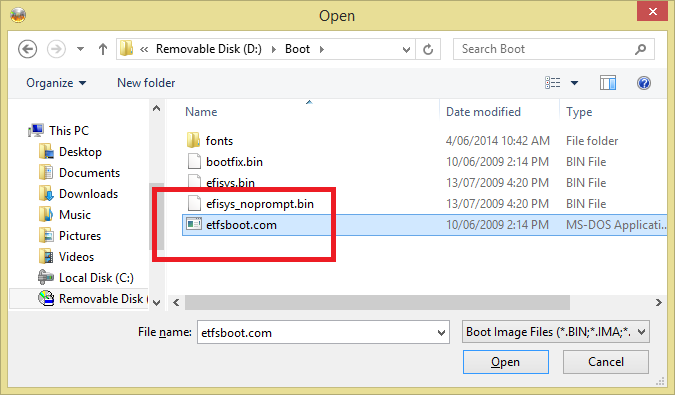Click the efisys_noprompt.bin file icon
This screenshot has width=677, height=397.
194,203
